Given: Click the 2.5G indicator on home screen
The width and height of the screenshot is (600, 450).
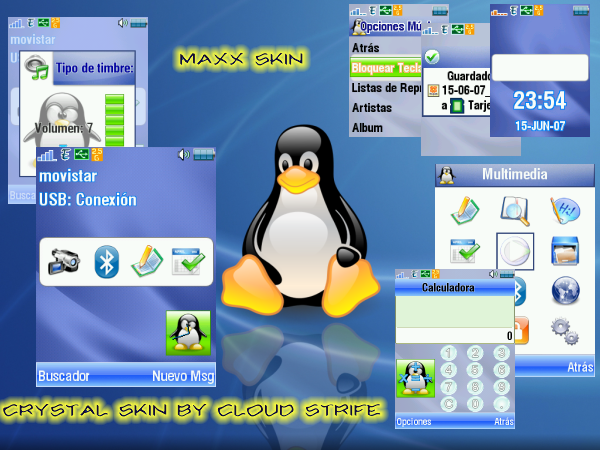Looking at the screenshot, I should pos(97,155).
